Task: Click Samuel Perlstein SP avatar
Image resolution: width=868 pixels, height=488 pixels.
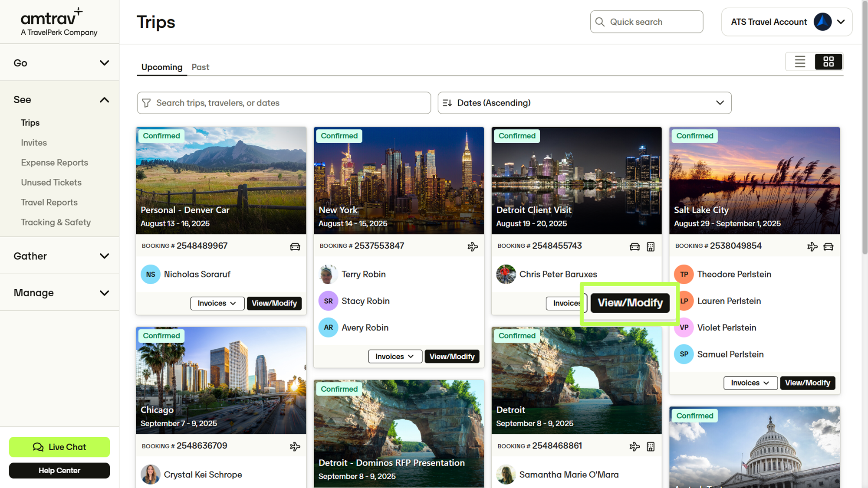Action: click(684, 354)
